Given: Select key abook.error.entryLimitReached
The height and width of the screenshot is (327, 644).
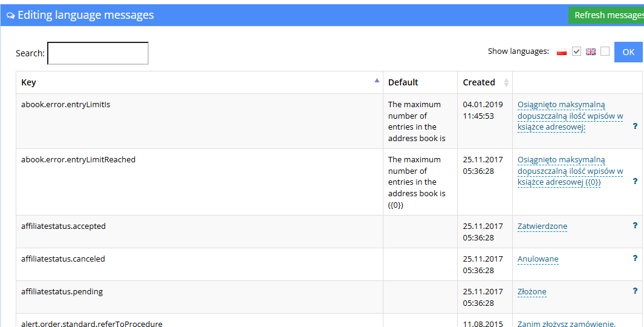Looking at the screenshot, I should [79, 160].
